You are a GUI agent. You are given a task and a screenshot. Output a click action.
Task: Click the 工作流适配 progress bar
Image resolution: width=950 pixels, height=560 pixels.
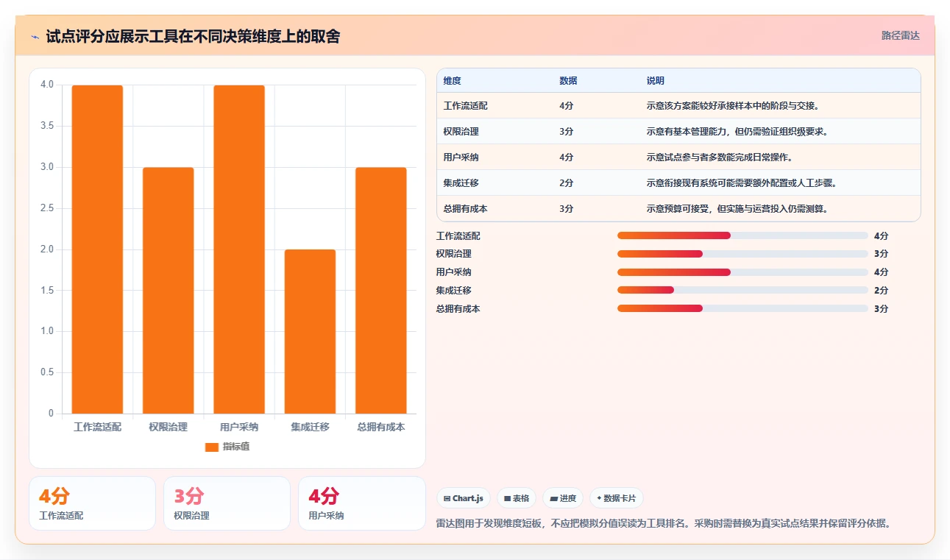(742, 235)
